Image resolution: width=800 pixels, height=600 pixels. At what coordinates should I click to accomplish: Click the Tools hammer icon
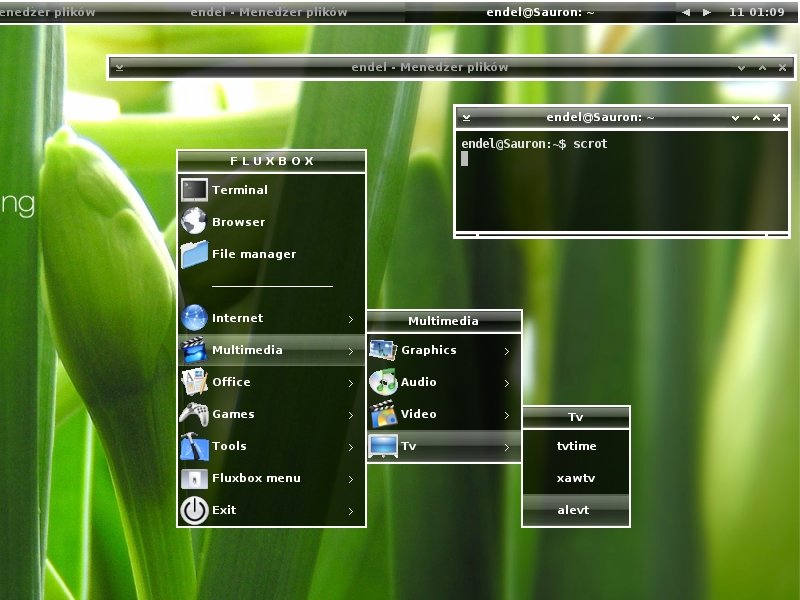(x=194, y=446)
